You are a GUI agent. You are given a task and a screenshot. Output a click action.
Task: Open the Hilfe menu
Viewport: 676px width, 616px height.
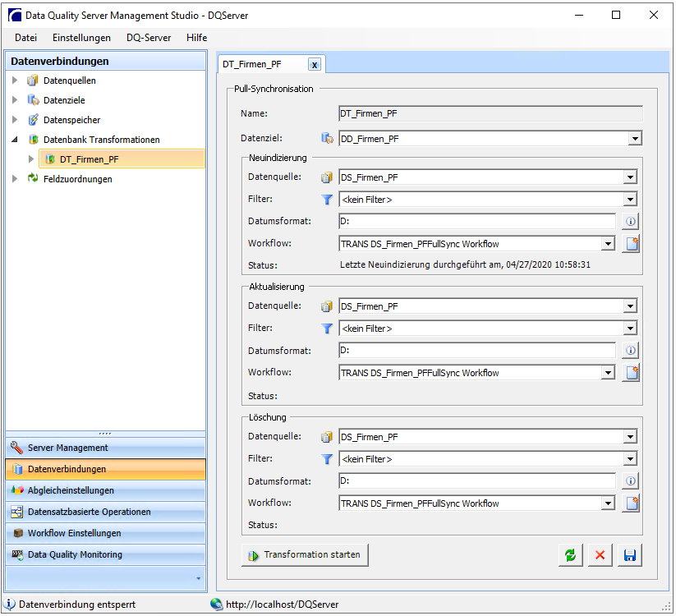point(196,38)
